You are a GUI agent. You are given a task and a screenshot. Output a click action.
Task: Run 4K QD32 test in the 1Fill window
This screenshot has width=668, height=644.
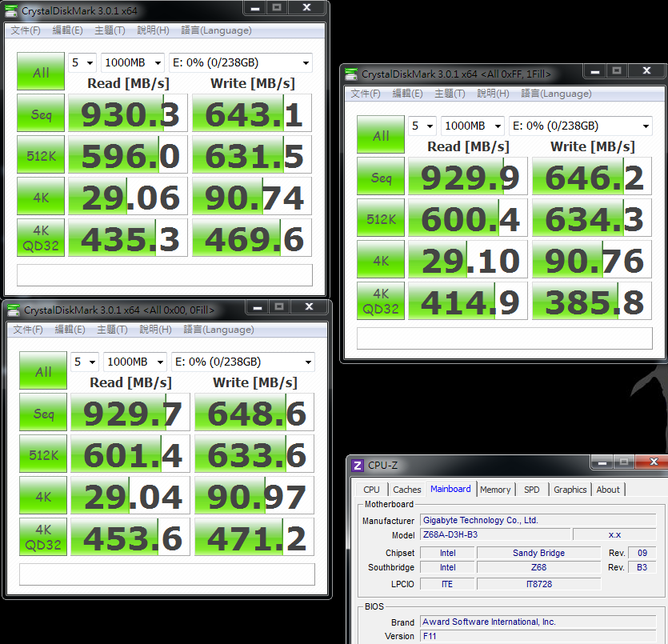tap(381, 302)
